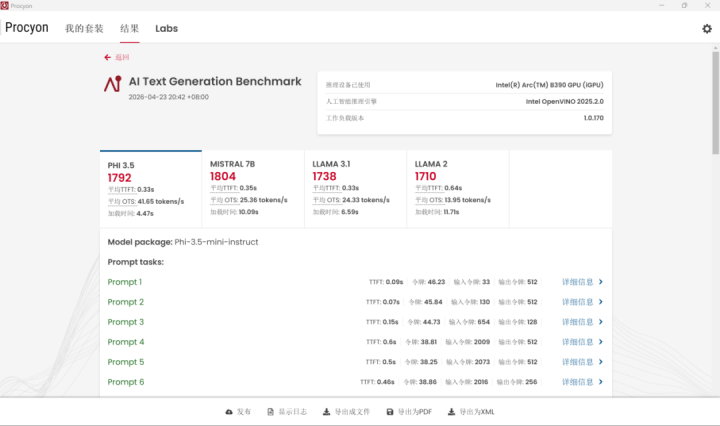This screenshot has height=426, width=720.
Task: Open 详细信息 link for Prompt 6
Action: pyautogui.click(x=577, y=382)
